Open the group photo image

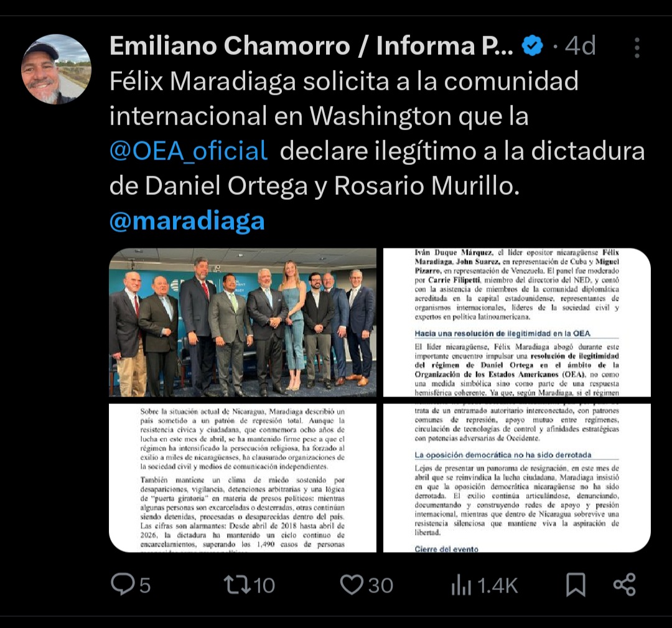coord(243,322)
